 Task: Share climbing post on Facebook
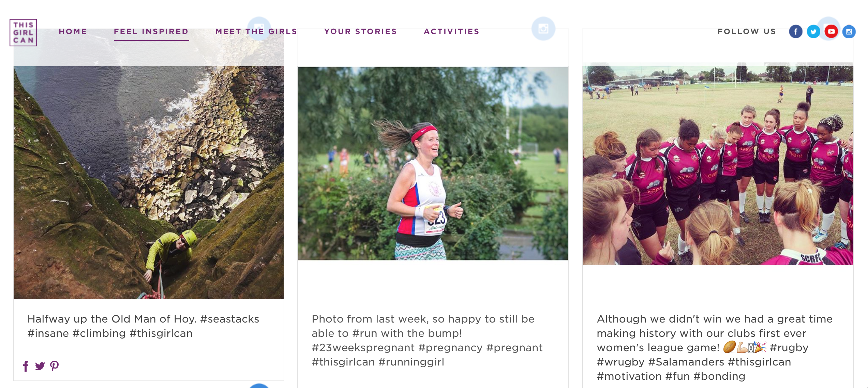click(x=26, y=366)
